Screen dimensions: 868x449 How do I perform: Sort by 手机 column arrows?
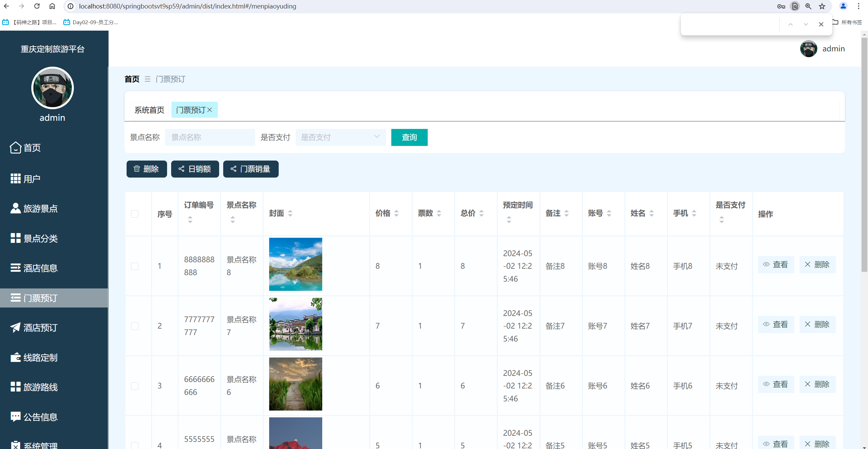[x=694, y=213]
